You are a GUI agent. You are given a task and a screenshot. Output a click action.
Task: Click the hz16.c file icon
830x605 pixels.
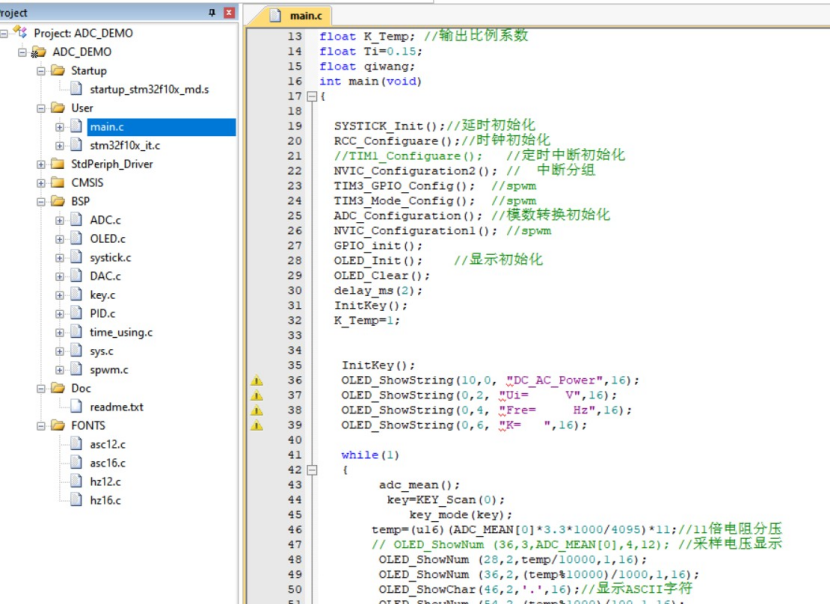[76, 500]
